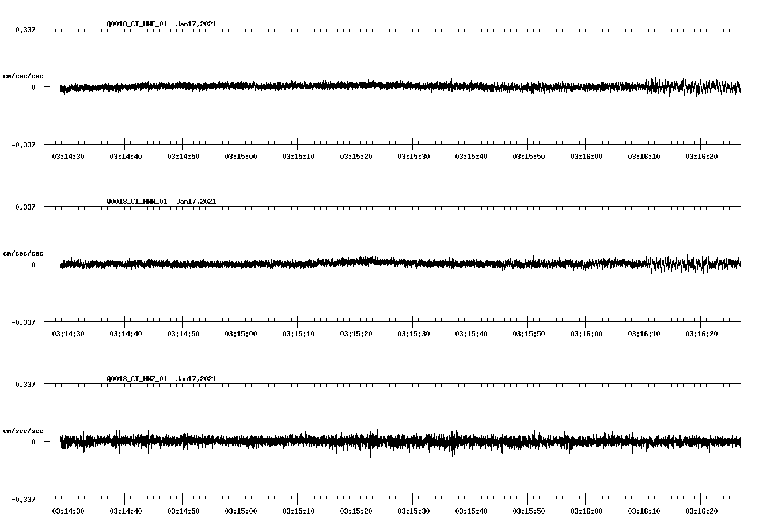Click the 03:16:00 time tick on the HNZ axis
The height and width of the screenshot is (532, 782).
tap(586, 510)
